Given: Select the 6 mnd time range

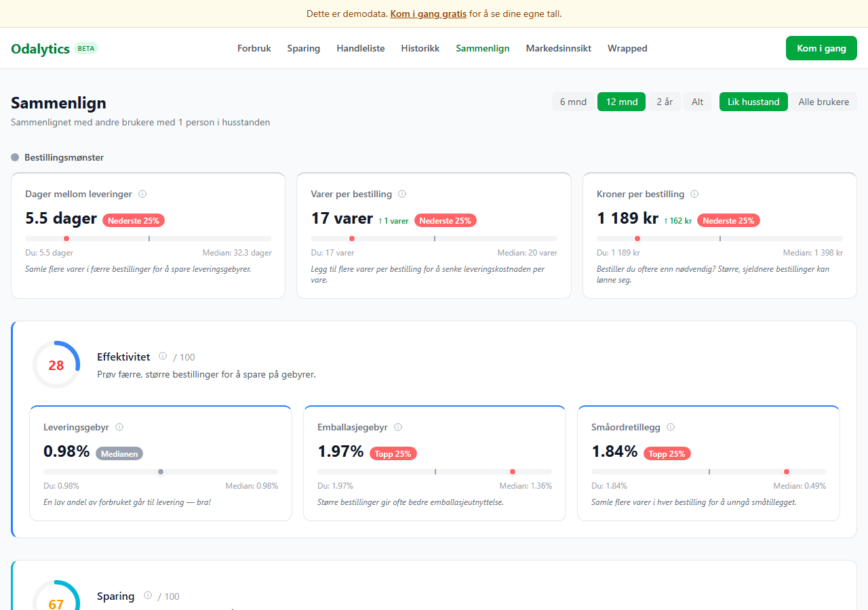Looking at the screenshot, I should tap(573, 102).
